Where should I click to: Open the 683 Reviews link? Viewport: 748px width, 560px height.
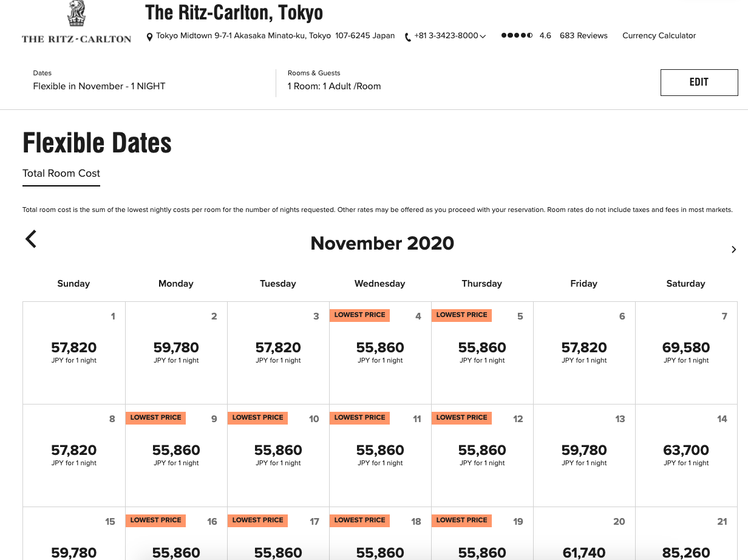pos(583,36)
